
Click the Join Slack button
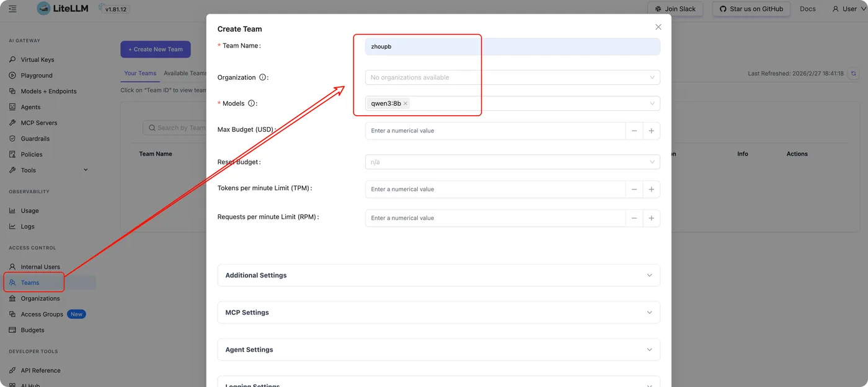point(675,9)
